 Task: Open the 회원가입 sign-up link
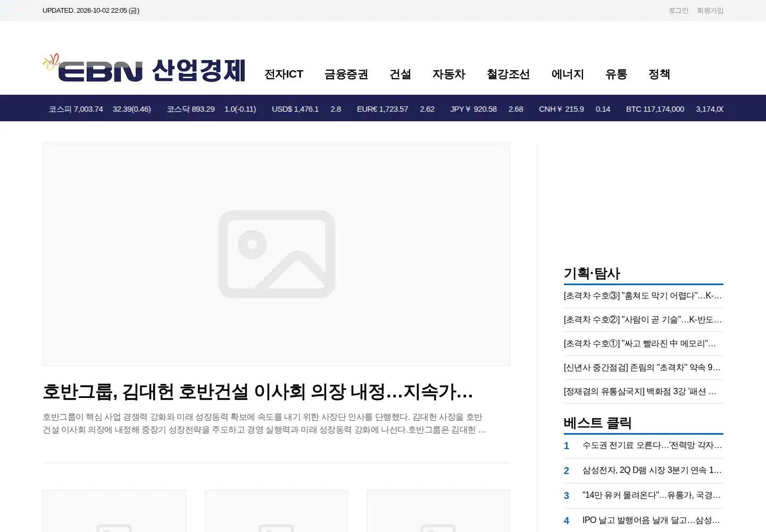(x=710, y=11)
